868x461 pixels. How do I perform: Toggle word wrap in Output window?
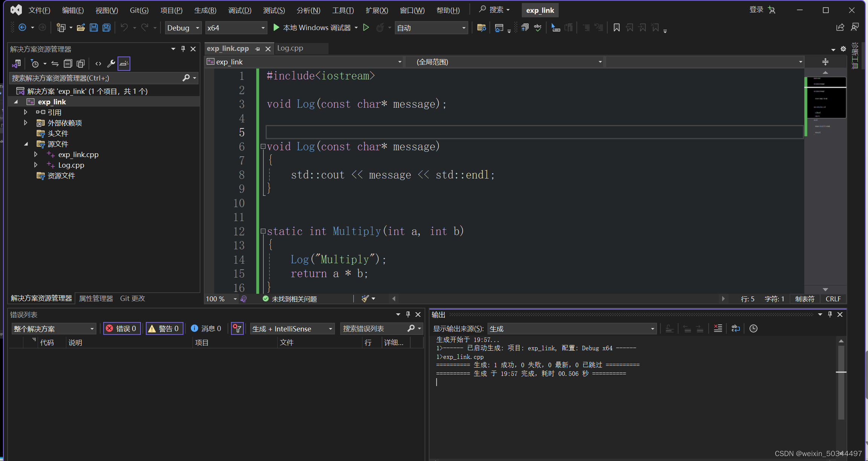(x=735, y=328)
